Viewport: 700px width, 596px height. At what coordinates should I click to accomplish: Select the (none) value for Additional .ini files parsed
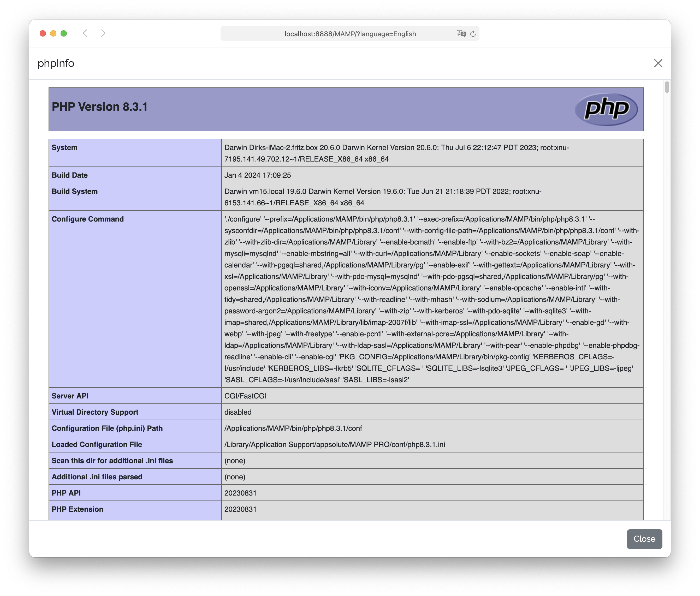pos(235,477)
